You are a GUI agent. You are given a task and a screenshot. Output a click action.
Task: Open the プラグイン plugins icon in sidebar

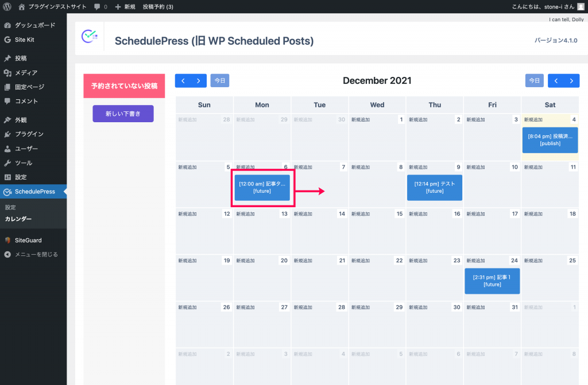7,134
